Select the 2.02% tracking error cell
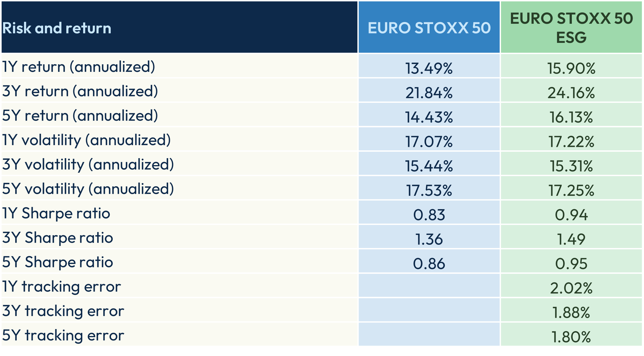 571,288
